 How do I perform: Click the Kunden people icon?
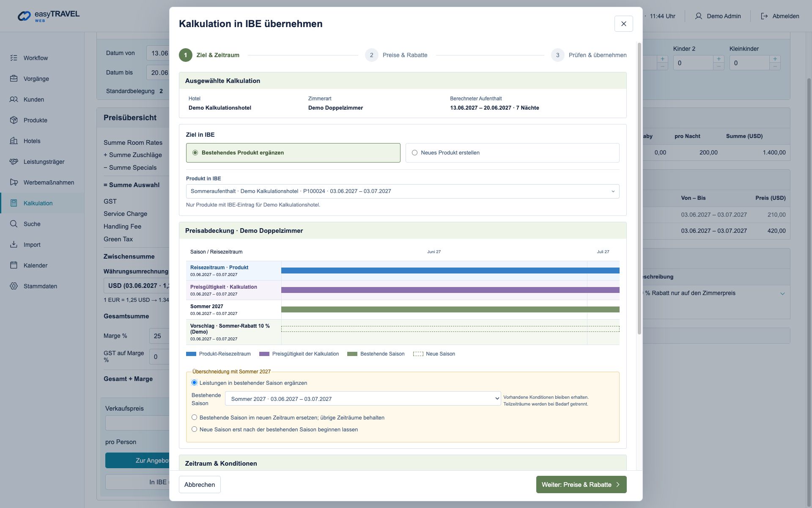14,99
